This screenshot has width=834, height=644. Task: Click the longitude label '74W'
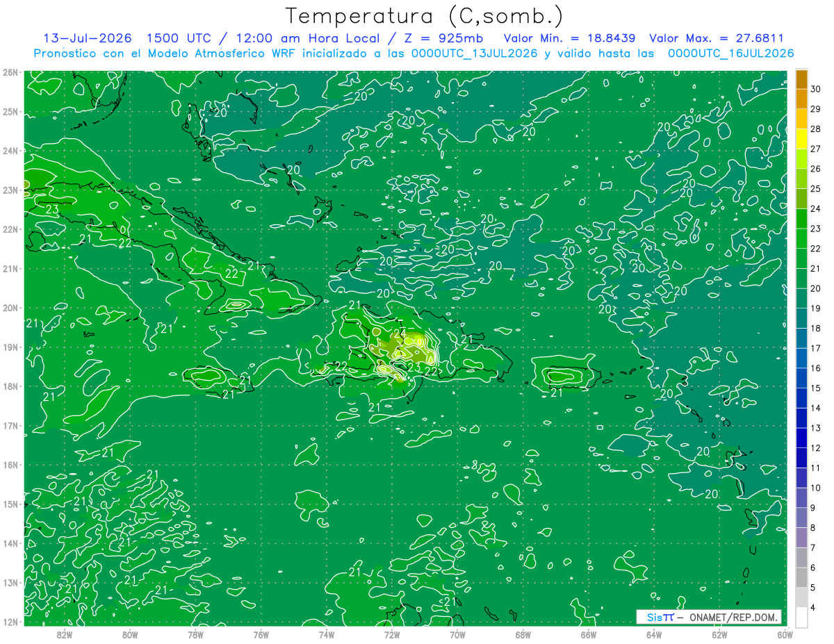tap(326, 634)
